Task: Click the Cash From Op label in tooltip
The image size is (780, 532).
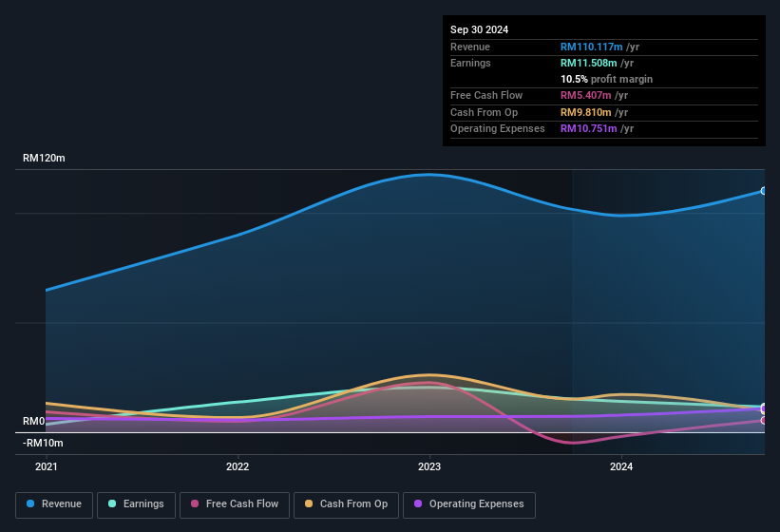Action: (x=484, y=112)
